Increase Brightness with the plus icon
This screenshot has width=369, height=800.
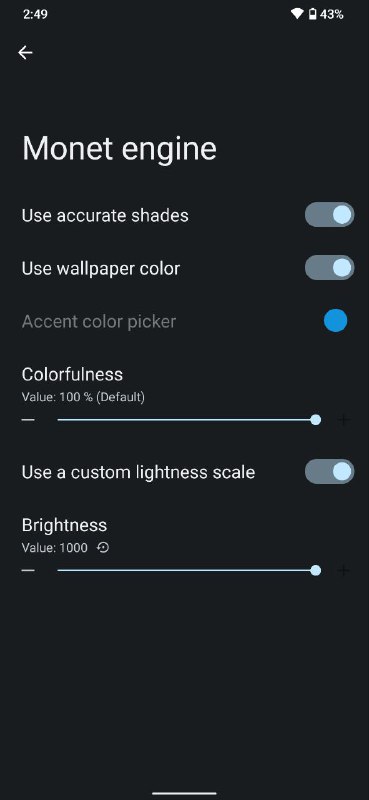point(343,570)
